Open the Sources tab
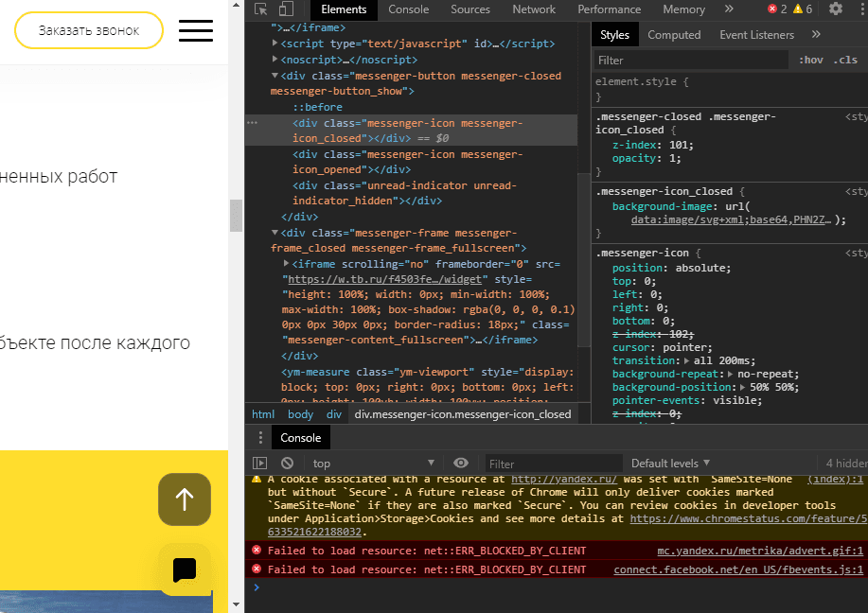Image resolution: width=868 pixels, height=613 pixels. [x=470, y=9]
